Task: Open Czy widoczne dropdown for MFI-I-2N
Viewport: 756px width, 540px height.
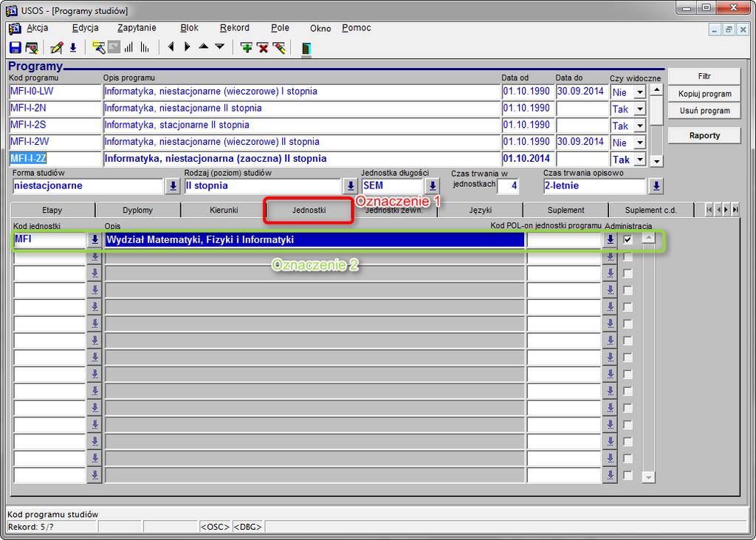Action: click(x=640, y=109)
